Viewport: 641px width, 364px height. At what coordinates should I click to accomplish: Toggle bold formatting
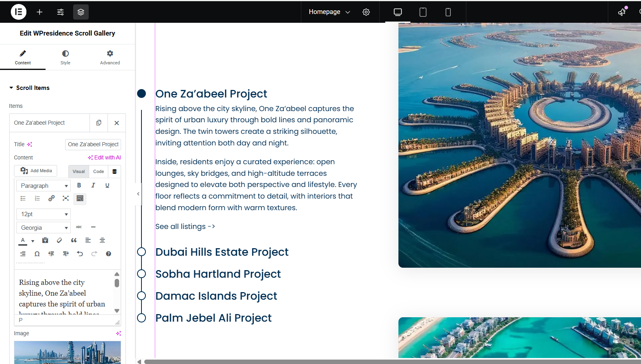point(79,185)
